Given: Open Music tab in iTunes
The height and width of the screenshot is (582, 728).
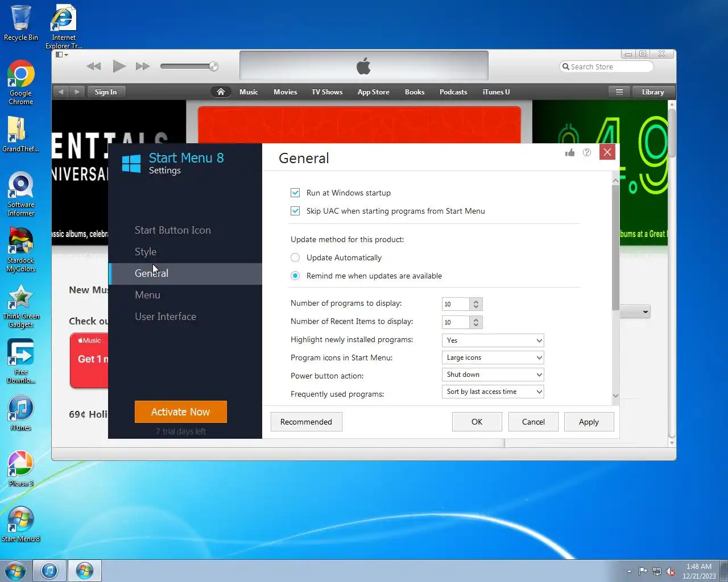Looking at the screenshot, I should (x=249, y=92).
